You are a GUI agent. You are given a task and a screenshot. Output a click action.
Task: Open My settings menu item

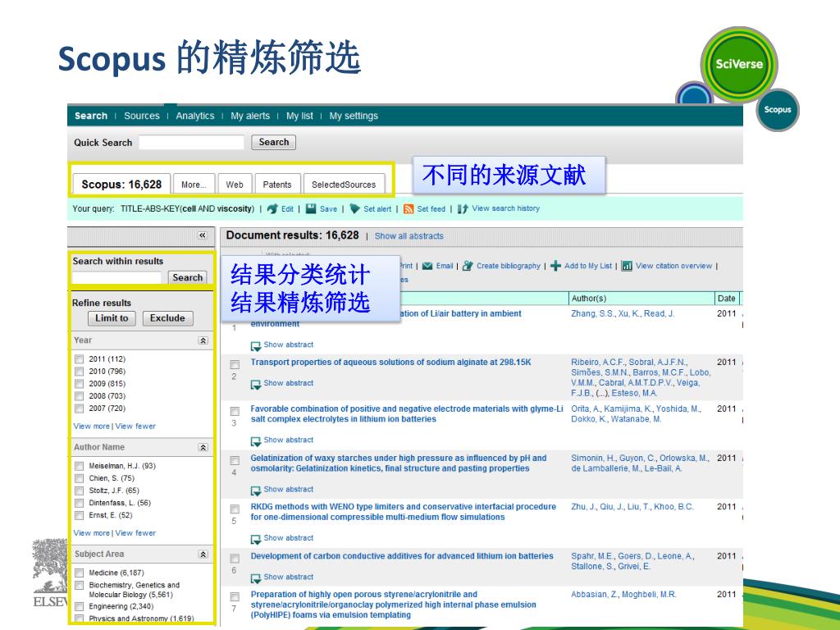pos(354,116)
